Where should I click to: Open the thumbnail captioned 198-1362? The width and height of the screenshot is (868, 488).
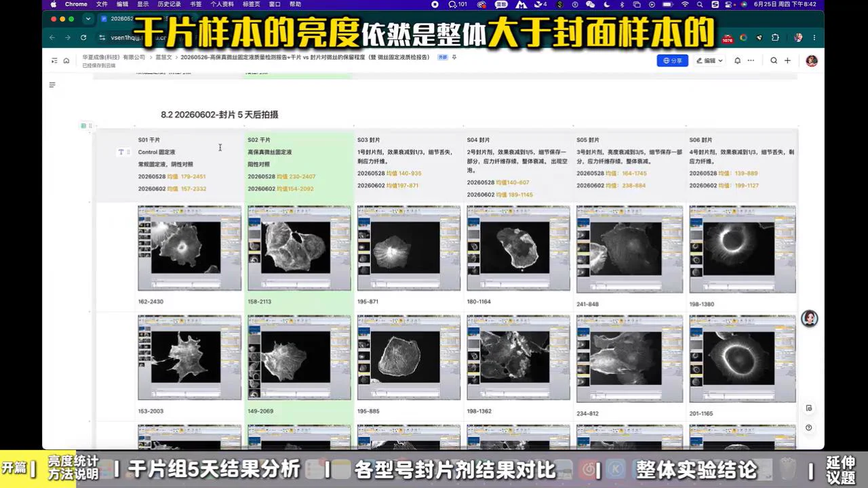coord(518,357)
